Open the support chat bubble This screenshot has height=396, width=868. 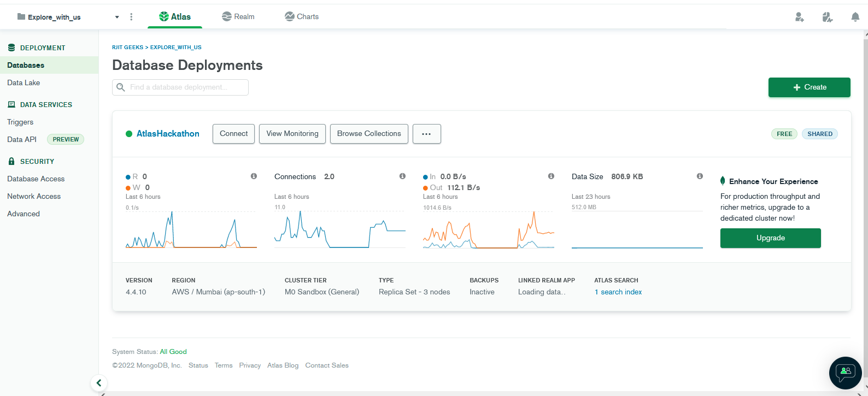pyautogui.click(x=846, y=373)
